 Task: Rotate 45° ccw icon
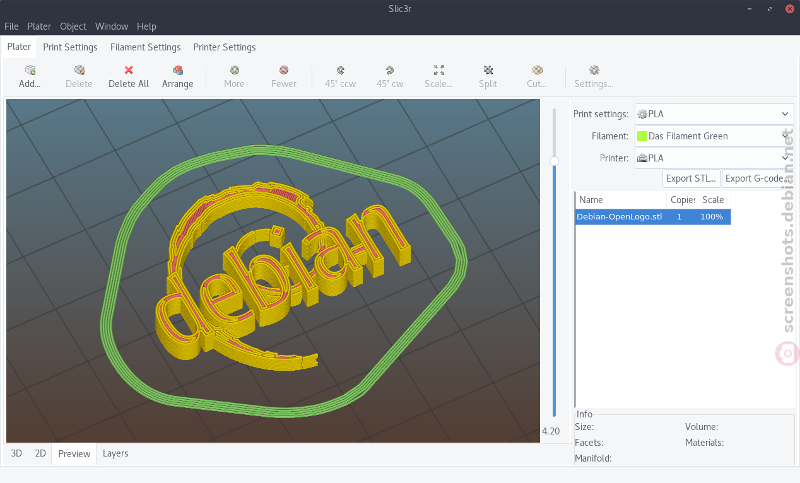click(x=340, y=70)
